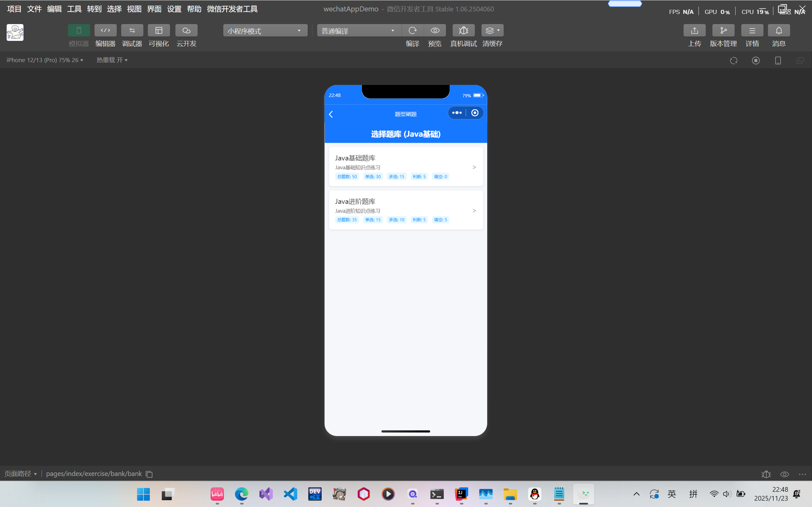Viewport: 812px width, 507px height.
Task: Click the compile refresh icon
Action: click(x=412, y=30)
